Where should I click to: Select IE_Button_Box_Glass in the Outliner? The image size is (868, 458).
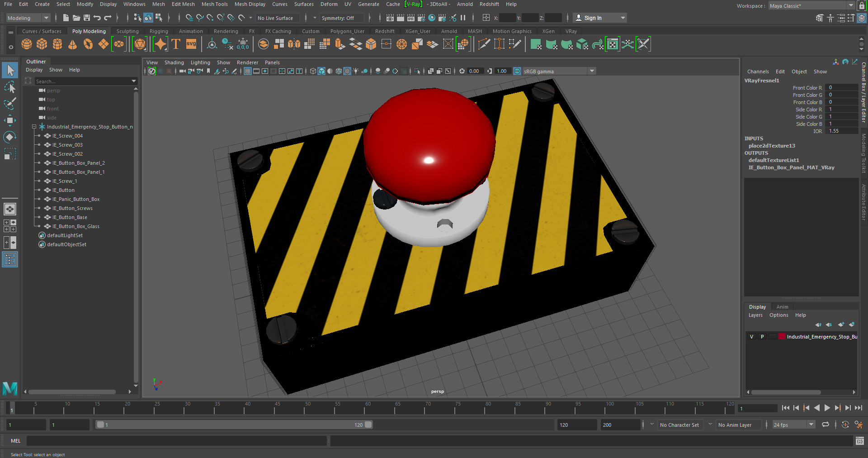pyautogui.click(x=76, y=226)
